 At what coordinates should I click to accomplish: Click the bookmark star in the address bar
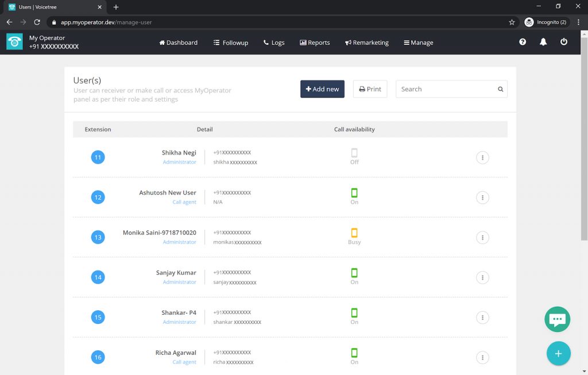click(x=511, y=22)
